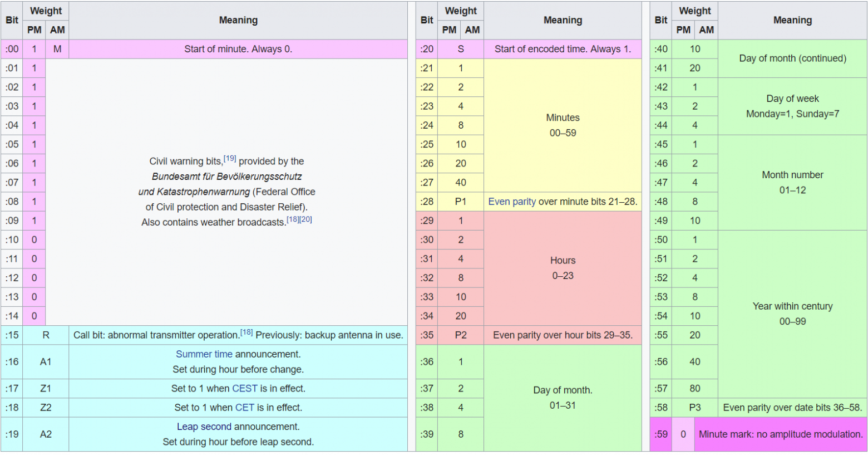Click the "A2" weight cell
The width and height of the screenshot is (868, 455).
[x=46, y=434]
